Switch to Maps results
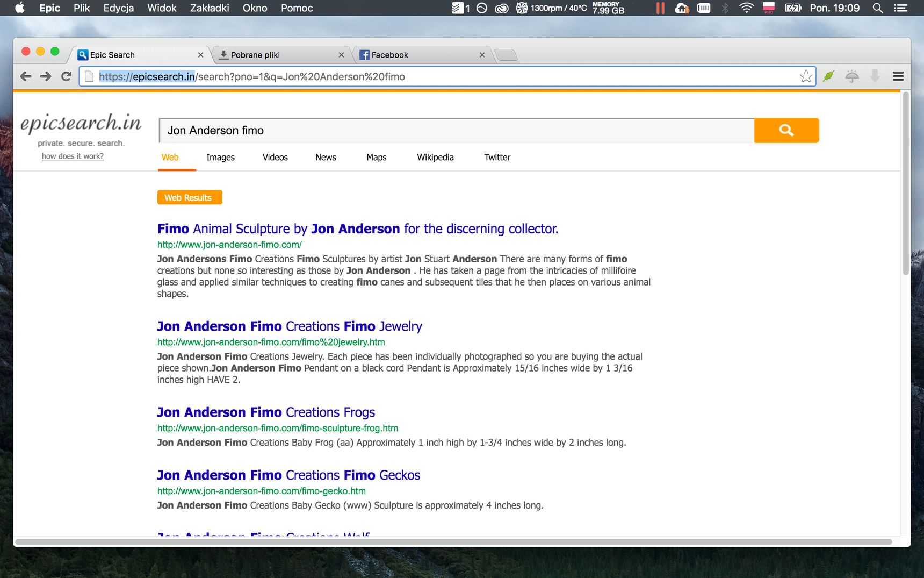The image size is (924, 578). 377,157
